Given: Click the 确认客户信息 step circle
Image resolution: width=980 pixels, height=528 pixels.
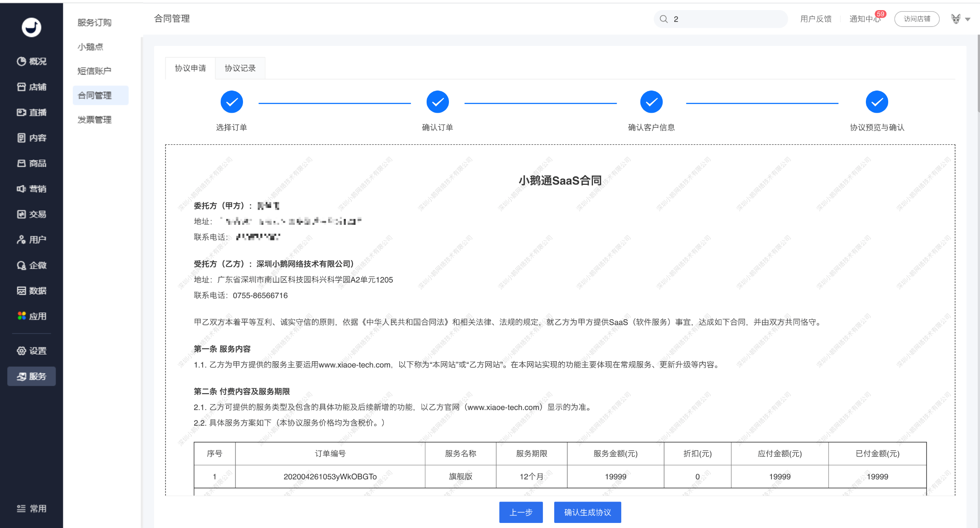Looking at the screenshot, I should (652, 102).
